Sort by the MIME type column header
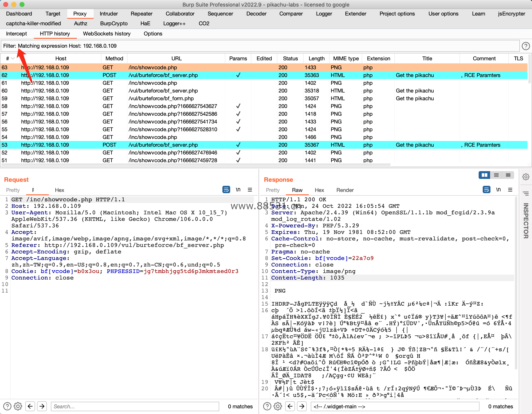 346,58
